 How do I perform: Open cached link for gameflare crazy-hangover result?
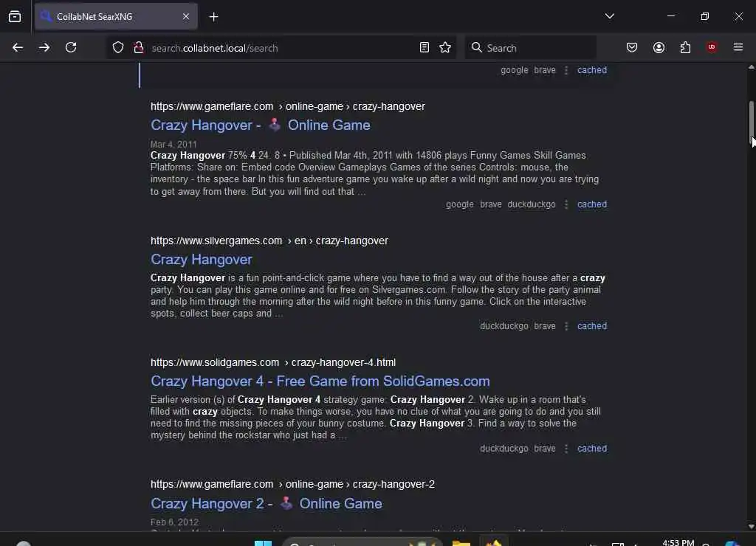tap(592, 204)
